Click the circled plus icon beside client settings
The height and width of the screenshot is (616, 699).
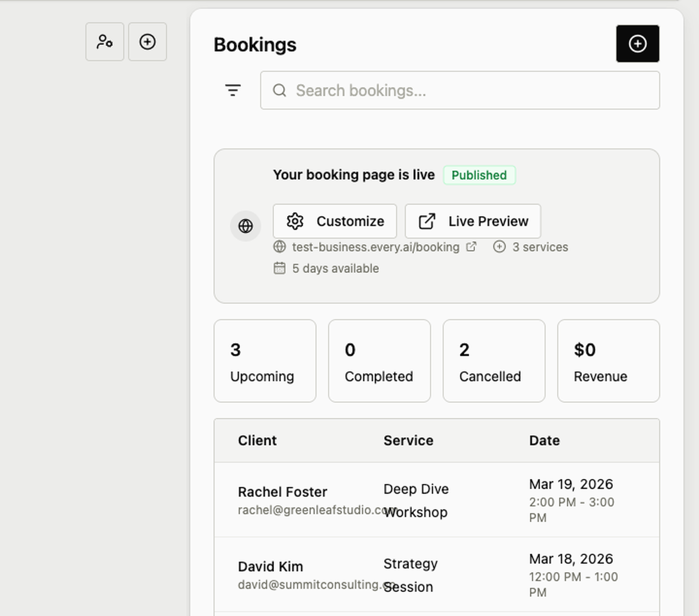[x=147, y=42]
